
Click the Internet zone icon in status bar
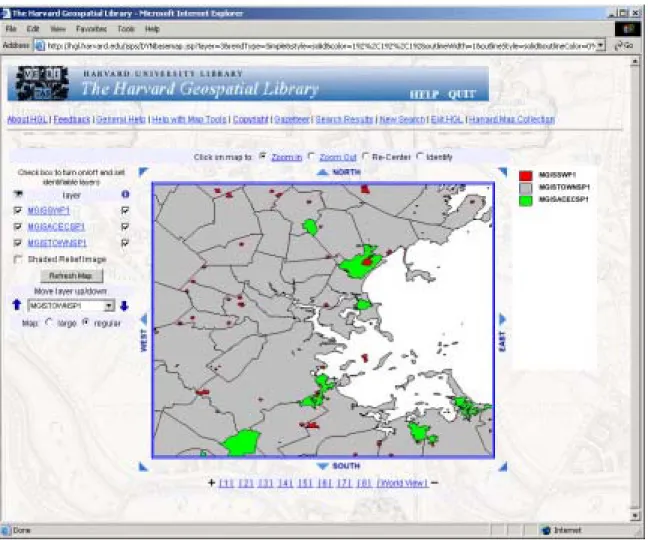[x=546, y=530]
